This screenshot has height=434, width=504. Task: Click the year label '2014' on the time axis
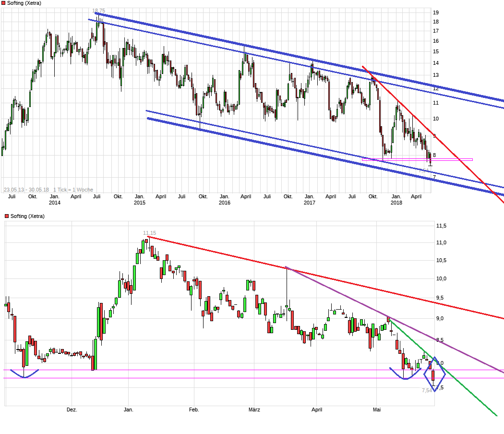coord(55,203)
